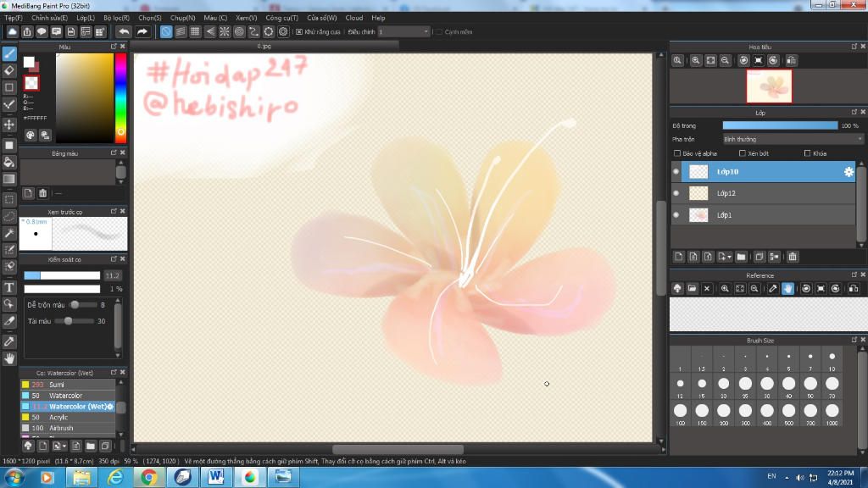Toggle snap off icon in toolbar
The height and width of the screenshot is (488, 868).
[x=165, y=31]
